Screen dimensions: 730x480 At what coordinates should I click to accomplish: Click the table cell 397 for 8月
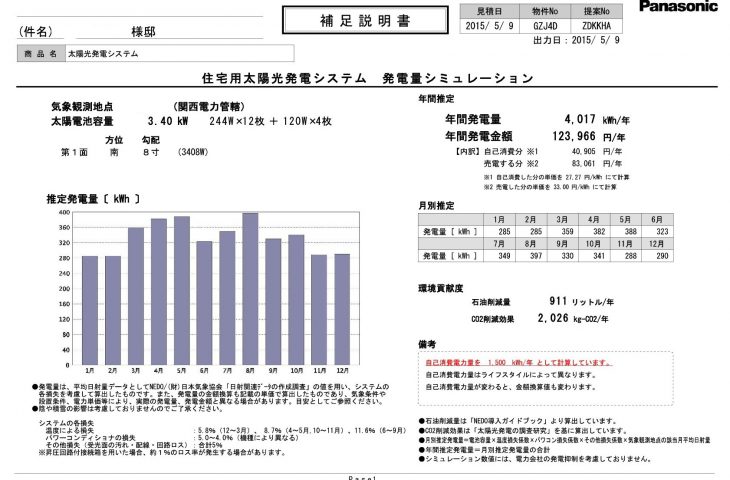point(531,256)
